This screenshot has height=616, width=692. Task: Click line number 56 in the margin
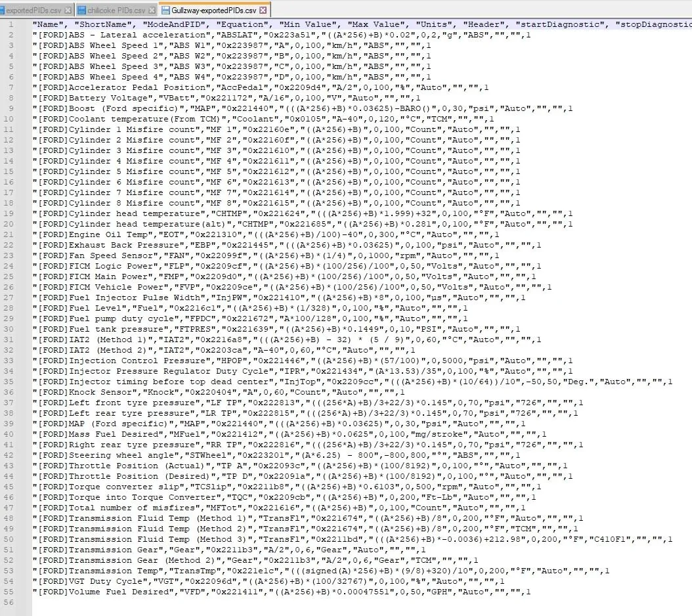coord(9,602)
